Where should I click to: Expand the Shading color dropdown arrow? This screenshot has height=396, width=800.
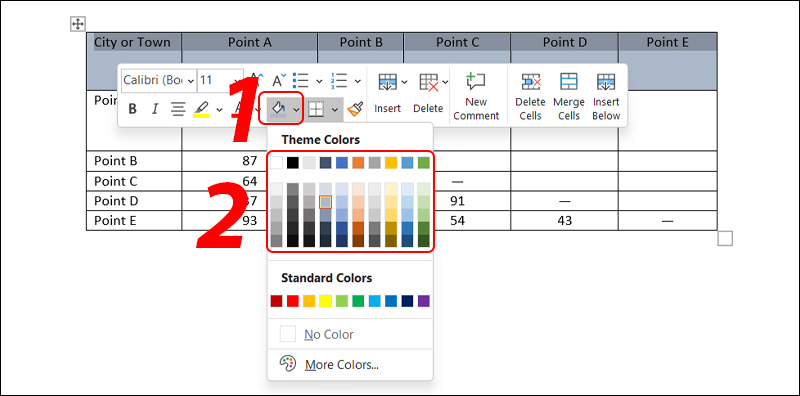(296, 109)
